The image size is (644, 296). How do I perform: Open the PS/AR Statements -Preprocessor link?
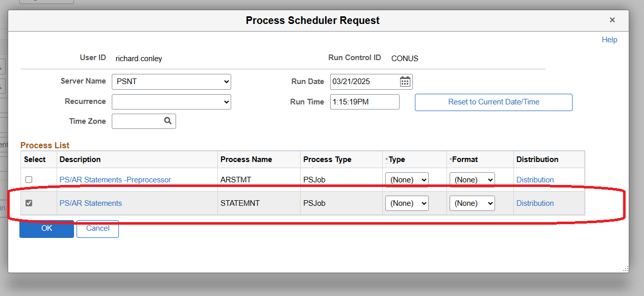(x=115, y=180)
